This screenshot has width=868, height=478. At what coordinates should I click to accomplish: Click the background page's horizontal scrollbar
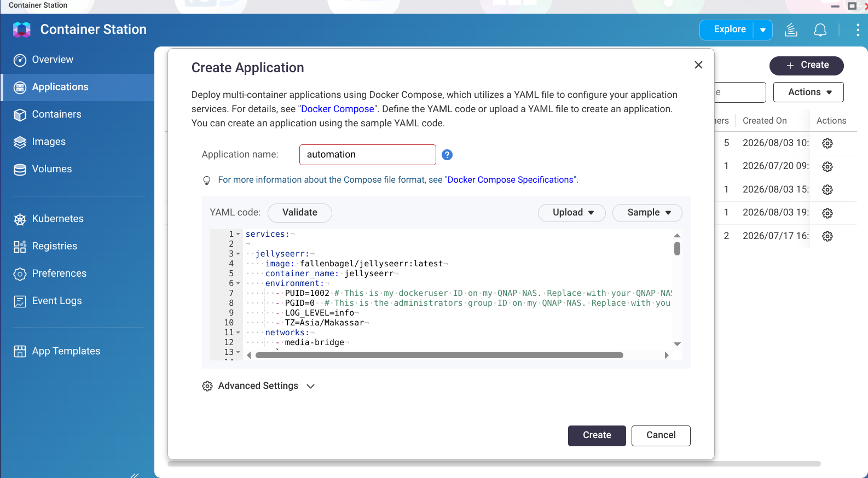[494, 464]
